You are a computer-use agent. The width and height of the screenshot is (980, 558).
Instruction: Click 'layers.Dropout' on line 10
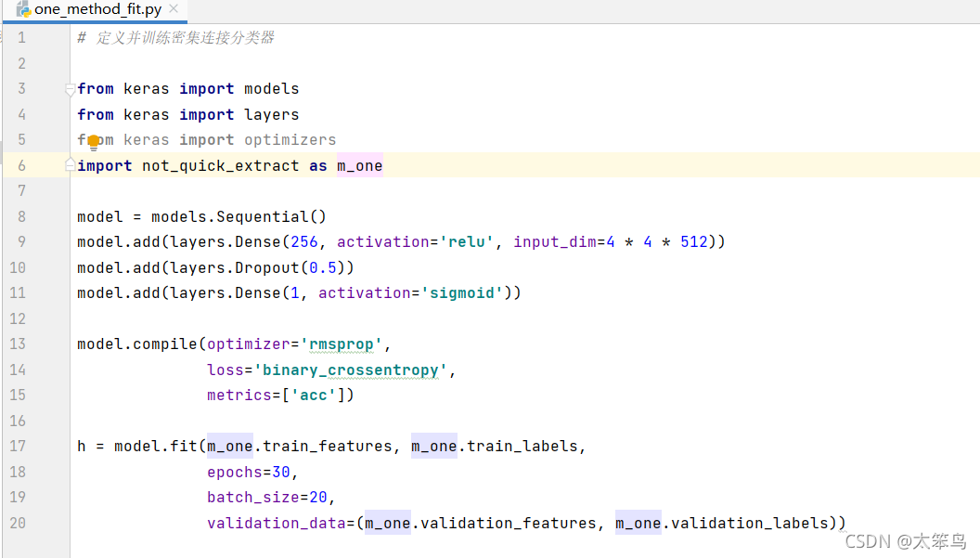235,268
